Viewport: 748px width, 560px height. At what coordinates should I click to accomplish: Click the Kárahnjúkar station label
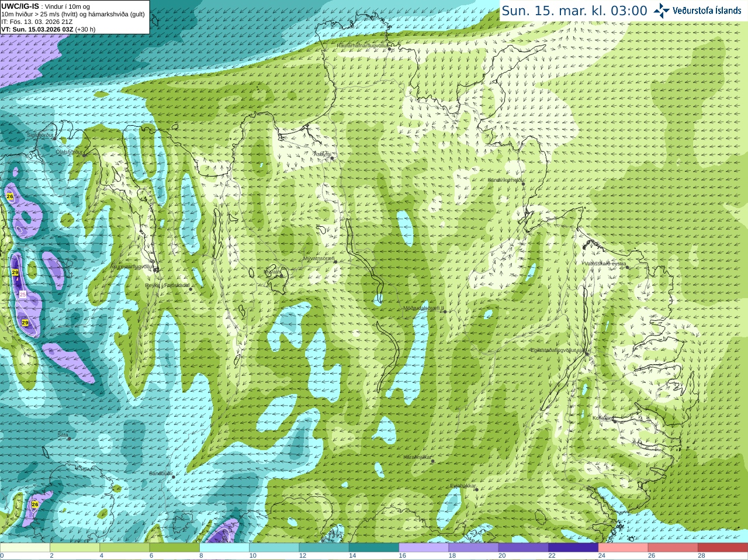tap(417, 457)
